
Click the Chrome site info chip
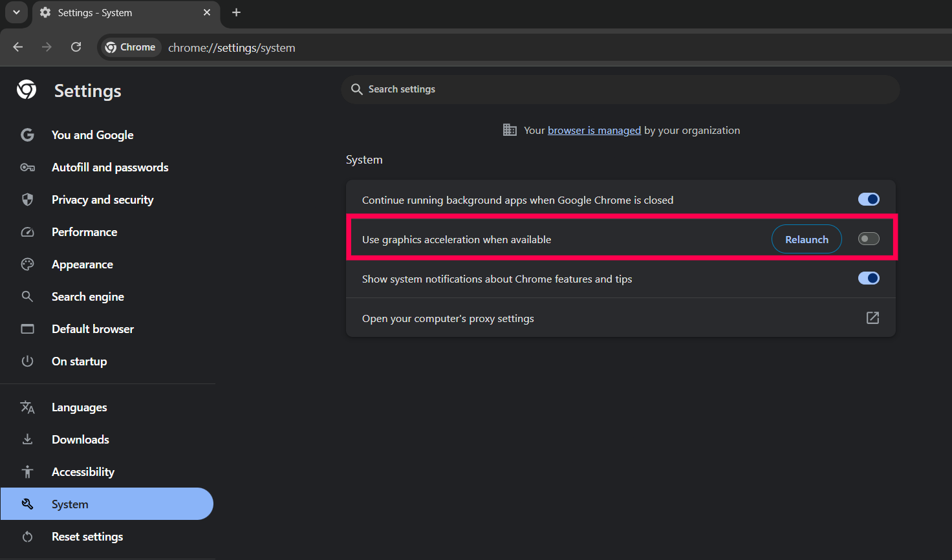(x=131, y=47)
